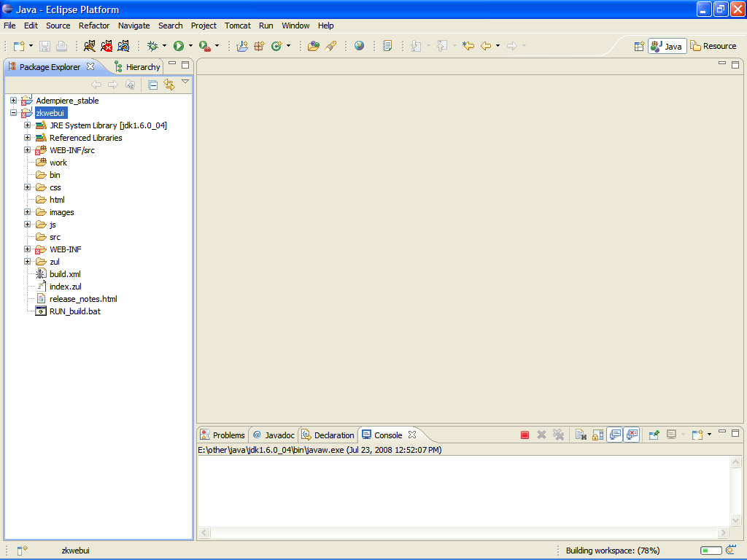The width and height of the screenshot is (747, 560).
Task: Toggle Link with Editor in Package Explorer
Action: tap(169, 85)
